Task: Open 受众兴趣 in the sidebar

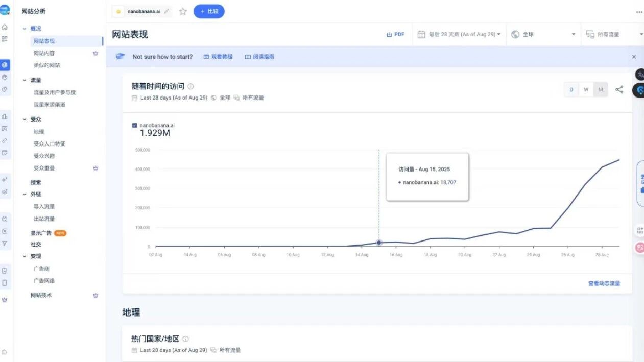Action: (x=44, y=156)
